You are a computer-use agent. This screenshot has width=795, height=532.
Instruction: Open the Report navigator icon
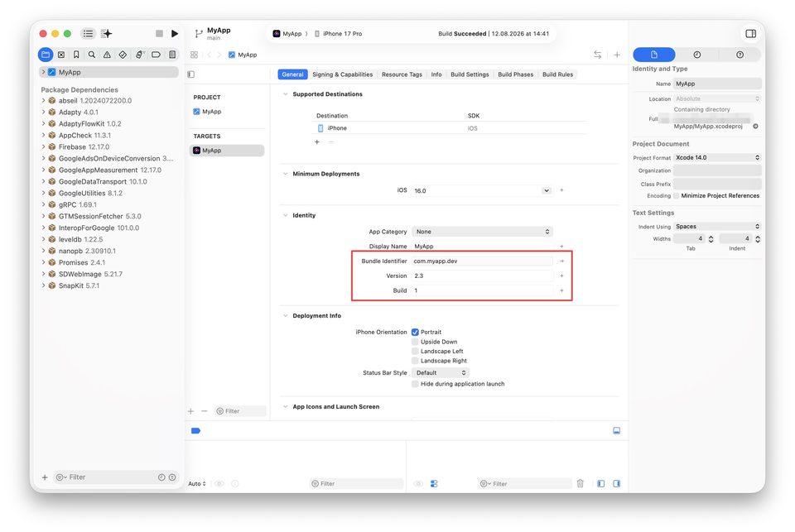click(172, 55)
